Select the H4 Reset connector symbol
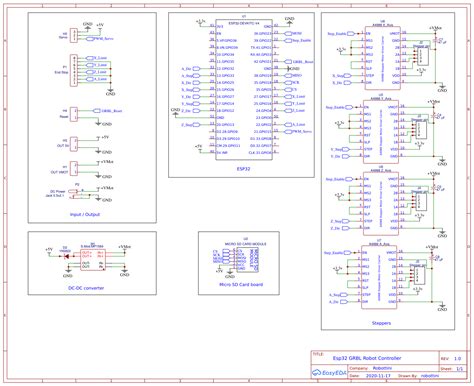Viewport: 474px width, 386px height. click(x=74, y=114)
